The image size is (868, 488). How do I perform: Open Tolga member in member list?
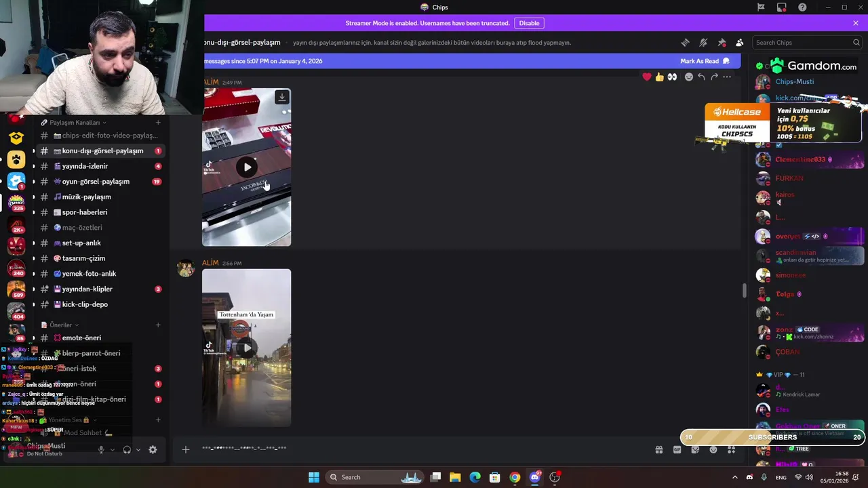(x=785, y=294)
